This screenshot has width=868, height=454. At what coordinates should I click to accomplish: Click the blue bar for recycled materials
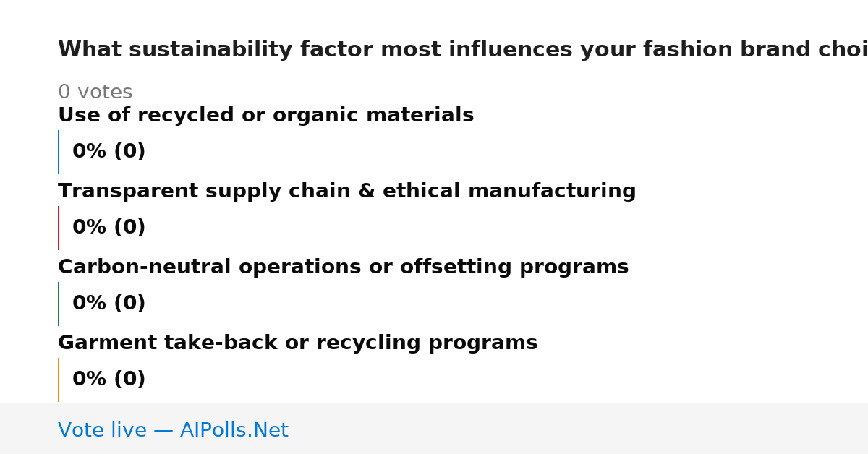point(58,152)
